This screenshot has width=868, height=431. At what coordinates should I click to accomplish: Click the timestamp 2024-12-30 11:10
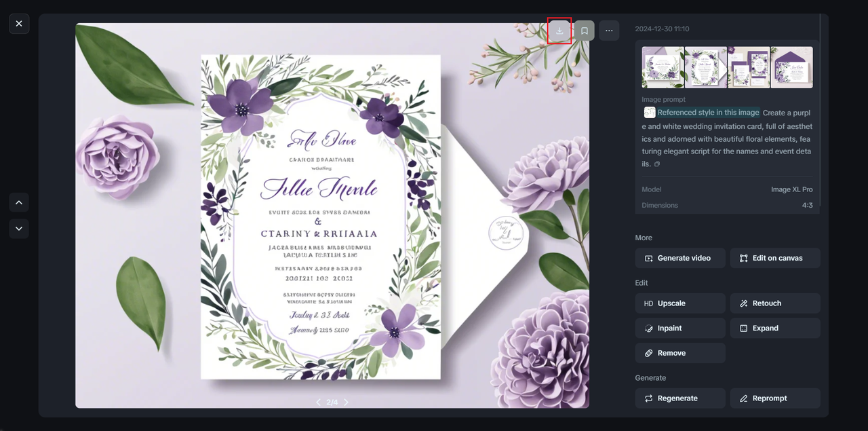point(662,29)
